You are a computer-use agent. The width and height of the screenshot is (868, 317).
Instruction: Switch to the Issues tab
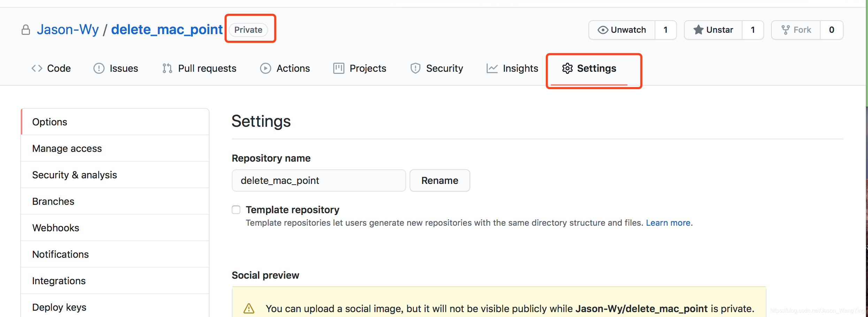pos(116,68)
